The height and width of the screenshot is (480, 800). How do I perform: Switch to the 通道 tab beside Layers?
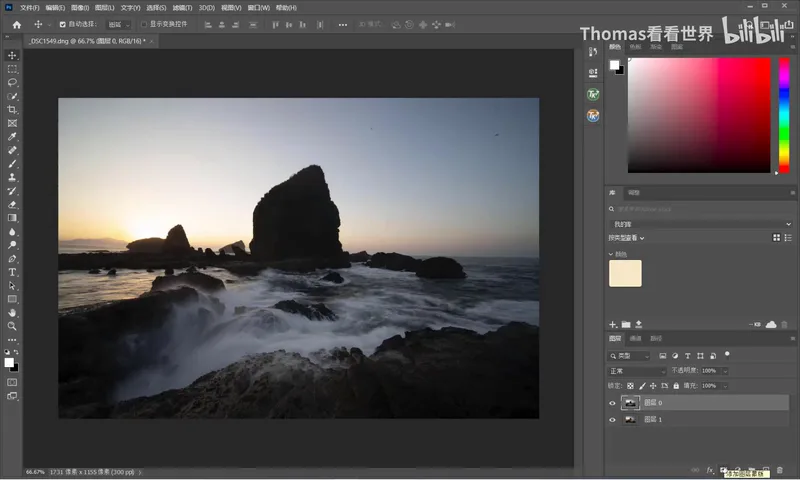(635, 339)
